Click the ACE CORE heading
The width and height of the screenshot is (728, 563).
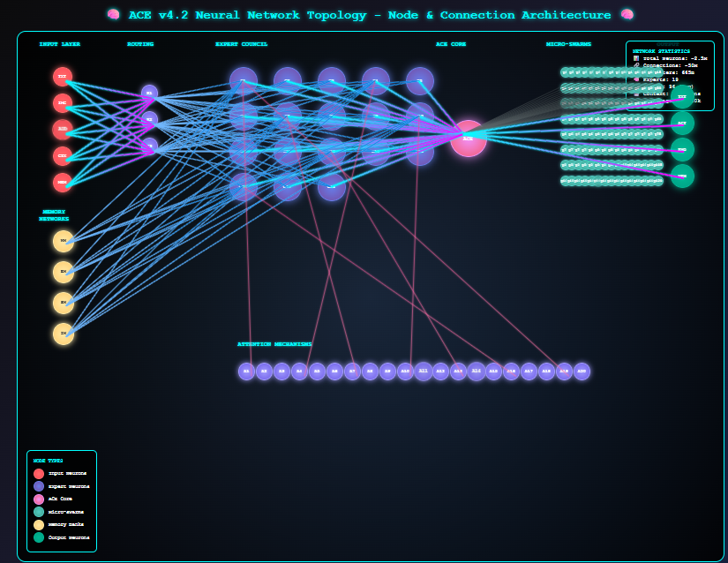click(x=451, y=44)
